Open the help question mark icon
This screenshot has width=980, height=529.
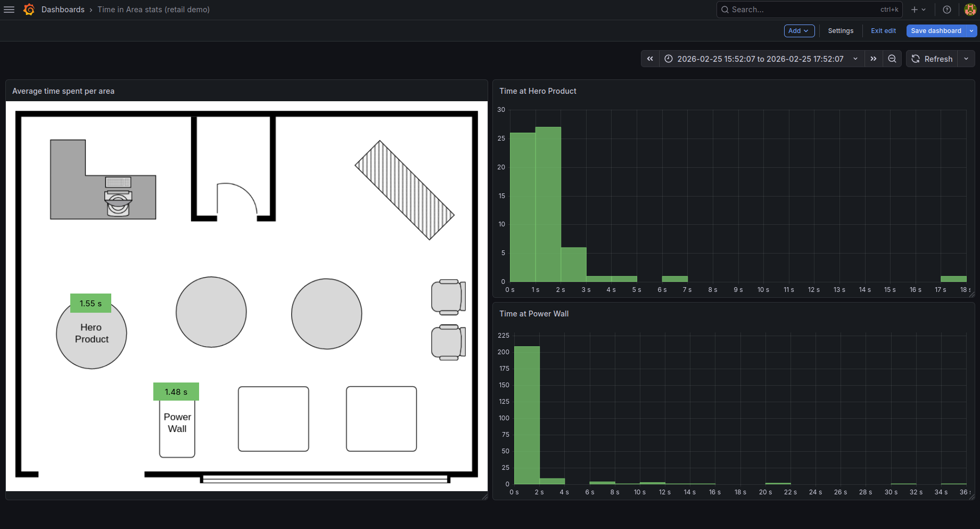(x=947, y=10)
